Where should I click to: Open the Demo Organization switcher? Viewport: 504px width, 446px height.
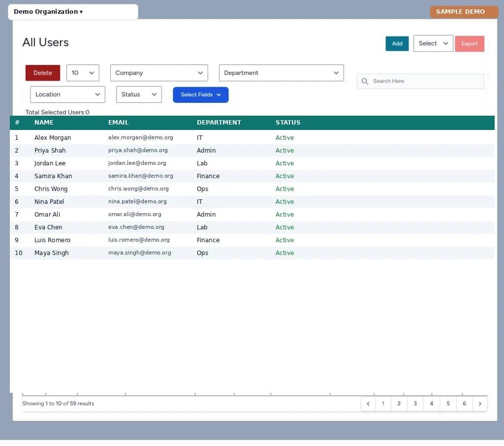point(73,12)
